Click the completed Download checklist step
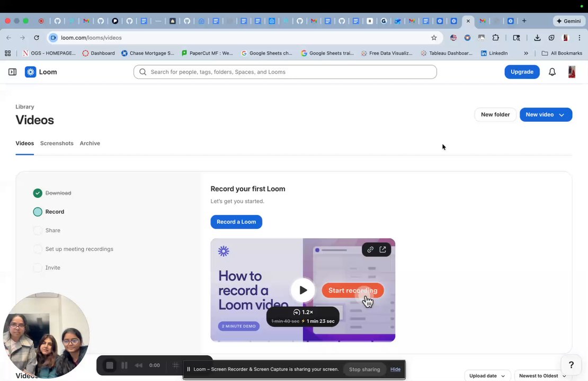 pyautogui.click(x=52, y=193)
